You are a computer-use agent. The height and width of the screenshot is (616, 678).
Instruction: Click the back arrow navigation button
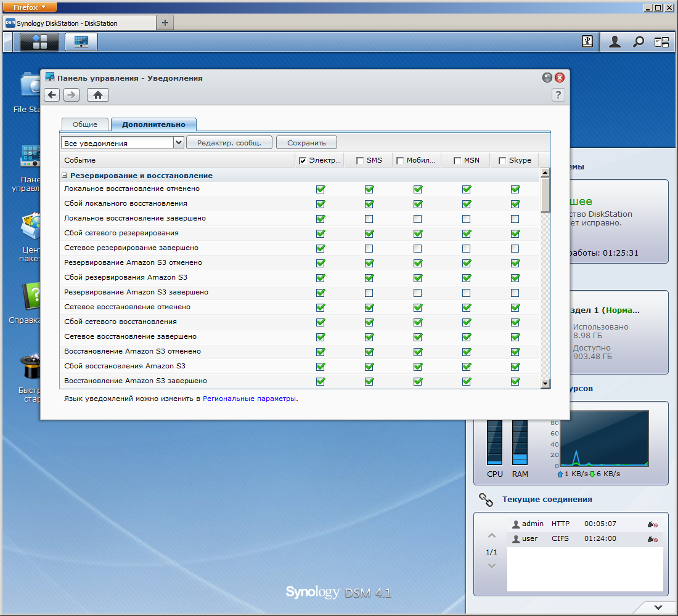tap(52, 95)
